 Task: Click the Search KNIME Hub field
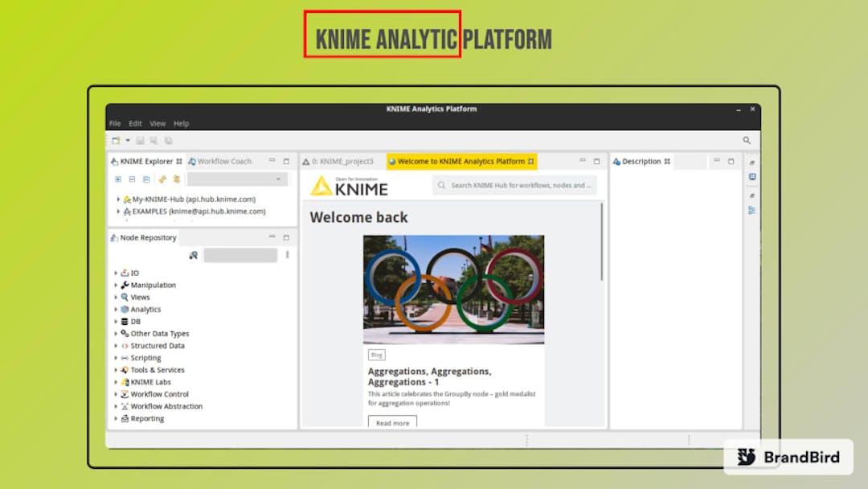[x=514, y=185]
